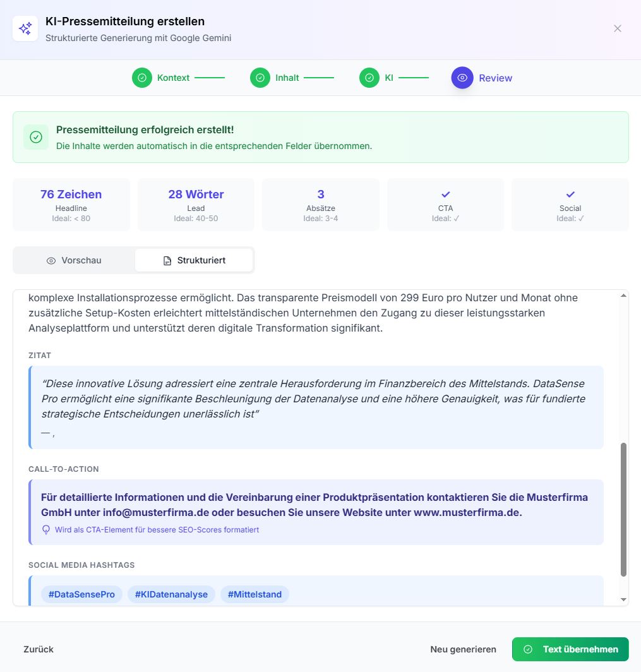
Task: Switch to the Vorschau tab
Action: click(75, 260)
